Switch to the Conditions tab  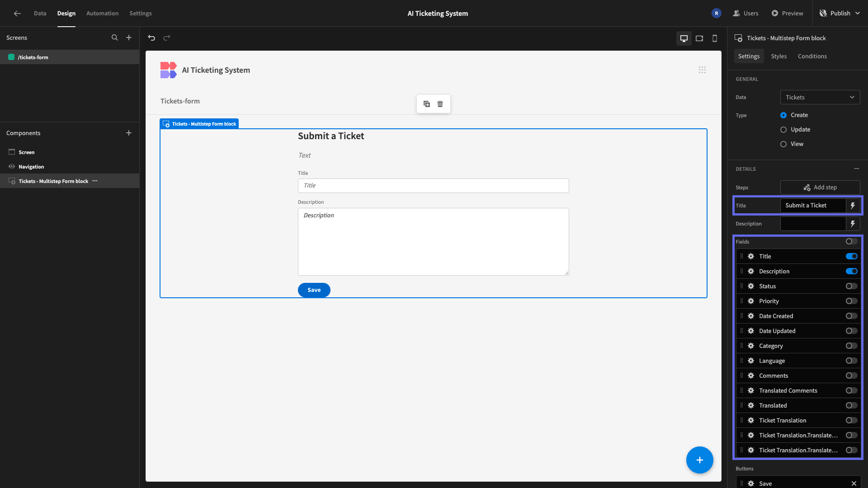coord(812,56)
